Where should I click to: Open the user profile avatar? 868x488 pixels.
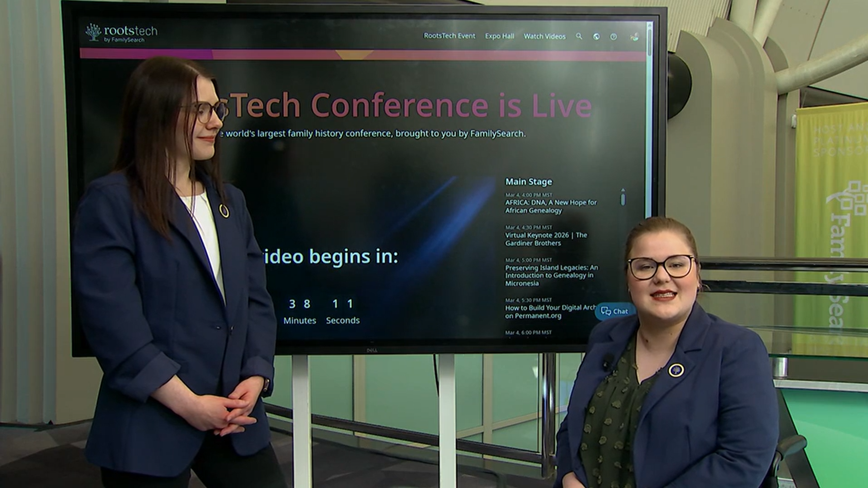634,37
